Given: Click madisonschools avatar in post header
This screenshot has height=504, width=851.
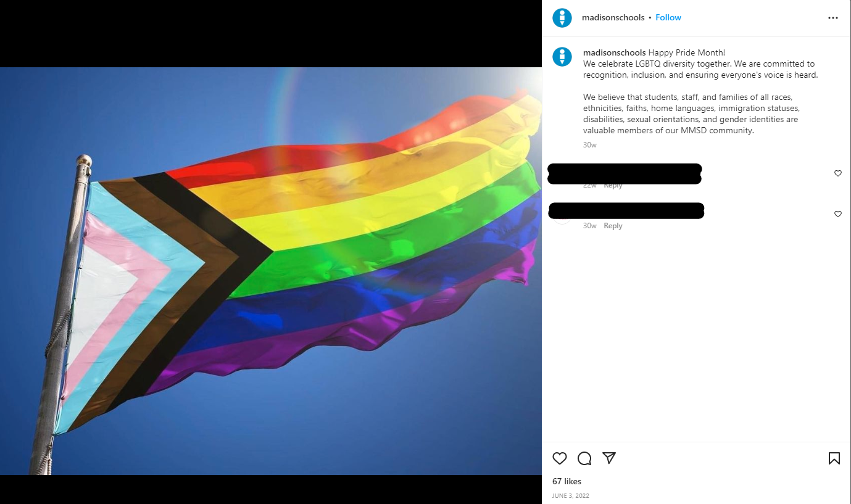Looking at the screenshot, I should 562,18.
